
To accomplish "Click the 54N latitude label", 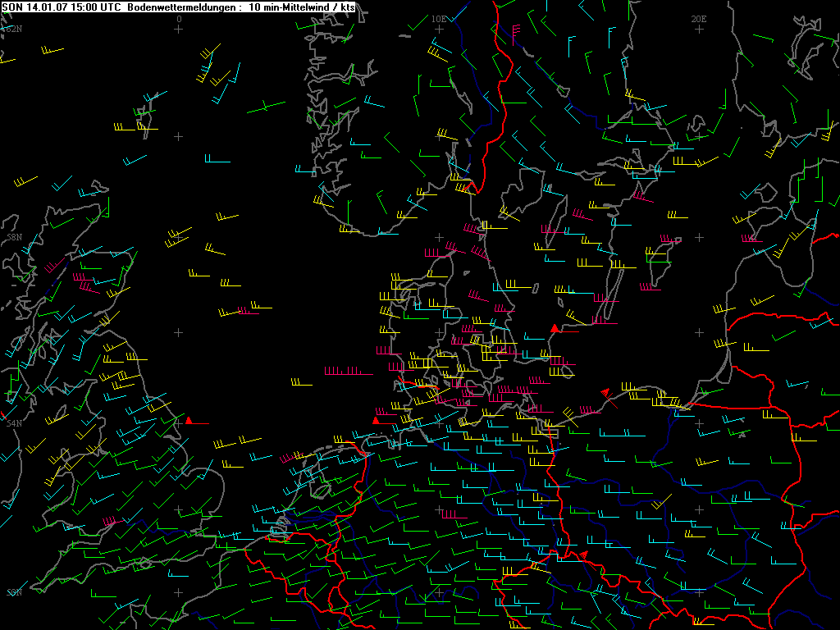I will pyautogui.click(x=13, y=423).
